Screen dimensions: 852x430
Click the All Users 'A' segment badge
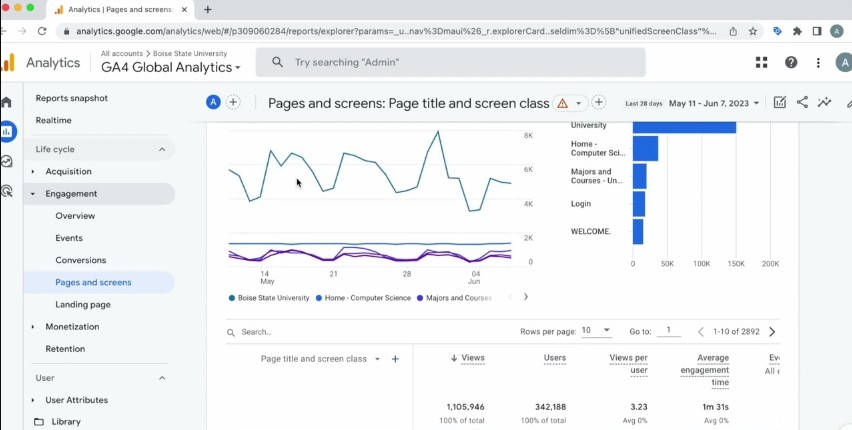point(214,102)
